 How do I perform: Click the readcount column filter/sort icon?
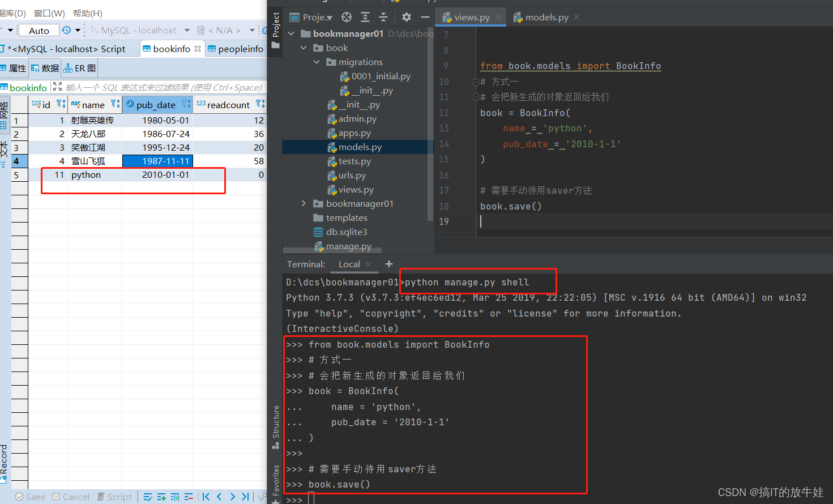260,104
